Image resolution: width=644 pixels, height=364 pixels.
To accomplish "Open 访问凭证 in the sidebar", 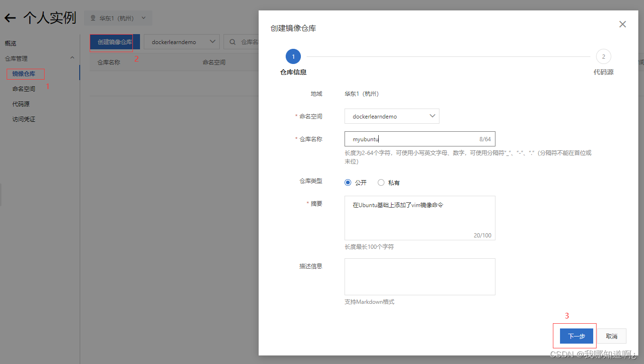I will (24, 119).
